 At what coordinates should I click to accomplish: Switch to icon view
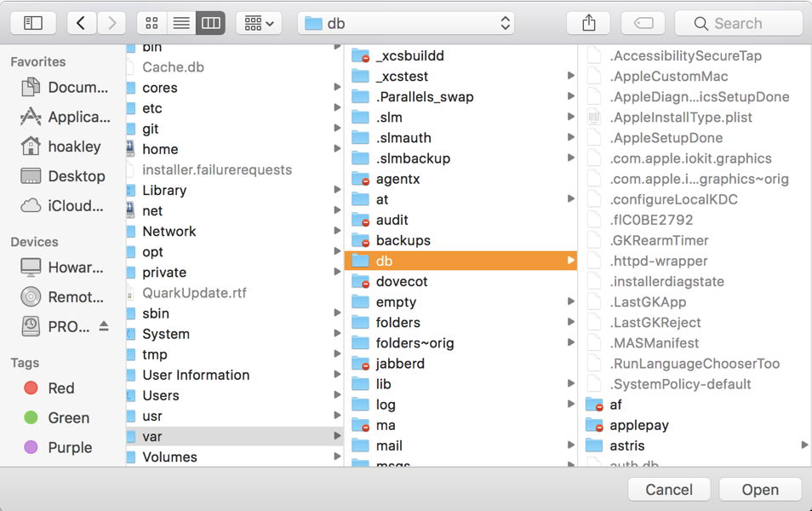coord(152,23)
